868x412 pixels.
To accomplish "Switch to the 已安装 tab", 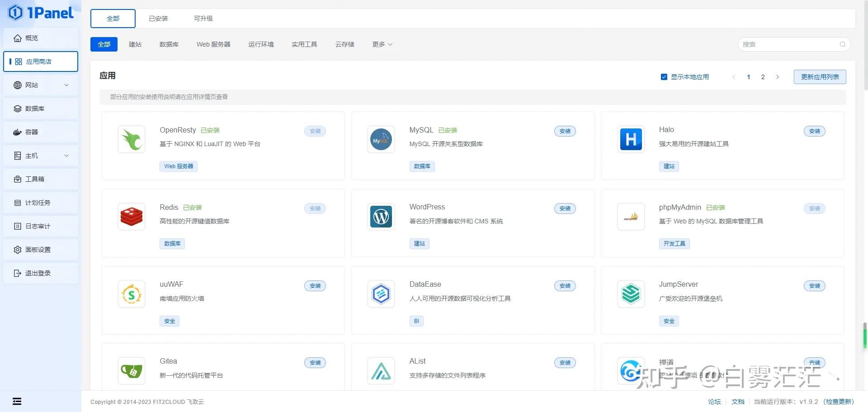I will tap(158, 19).
